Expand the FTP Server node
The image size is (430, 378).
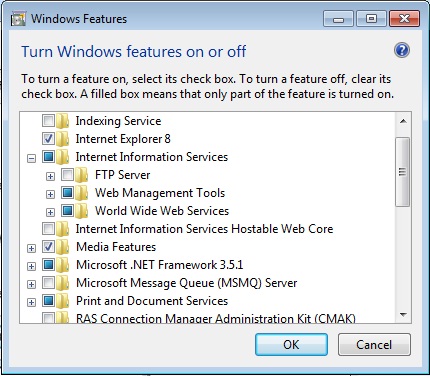coord(50,176)
